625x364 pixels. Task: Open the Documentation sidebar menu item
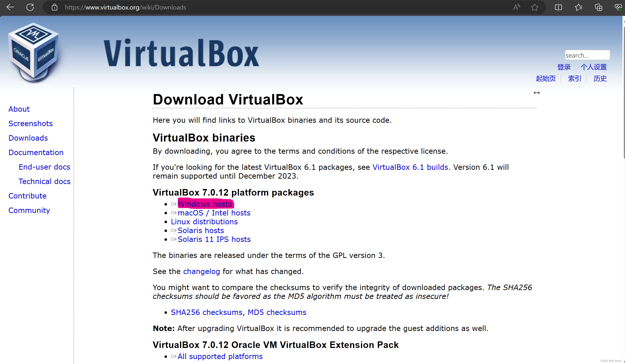pos(36,153)
